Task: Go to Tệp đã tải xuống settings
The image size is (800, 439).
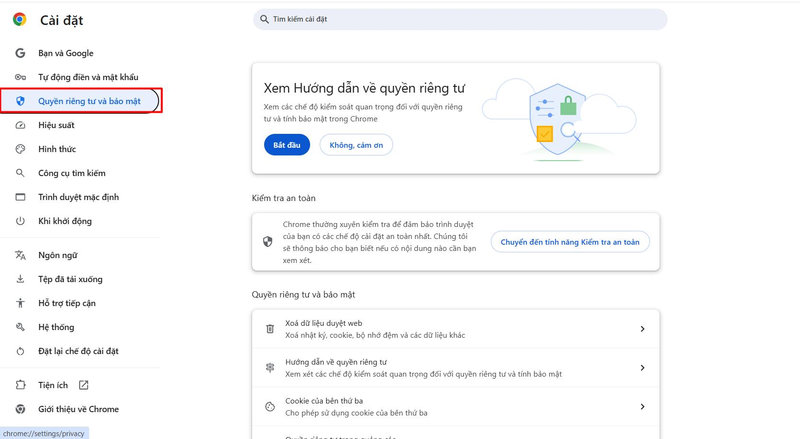Action: (70, 279)
